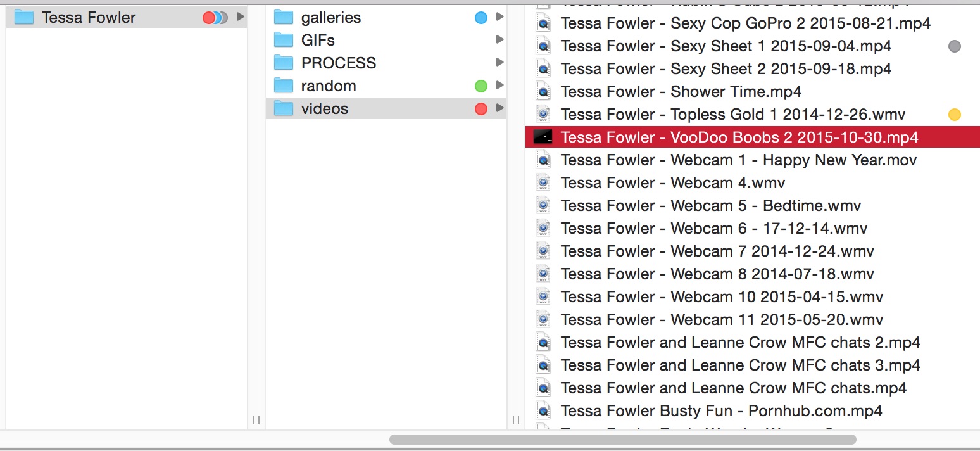Expand the videos folder disclosure arrow
Image resolution: width=980 pixels, height=451 pixels.
(499, 108)
